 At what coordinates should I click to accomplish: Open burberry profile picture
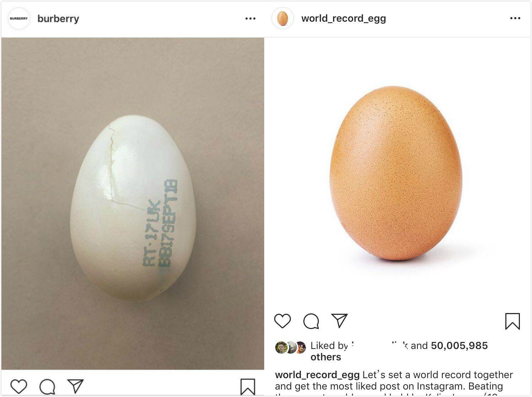point(19,18)
